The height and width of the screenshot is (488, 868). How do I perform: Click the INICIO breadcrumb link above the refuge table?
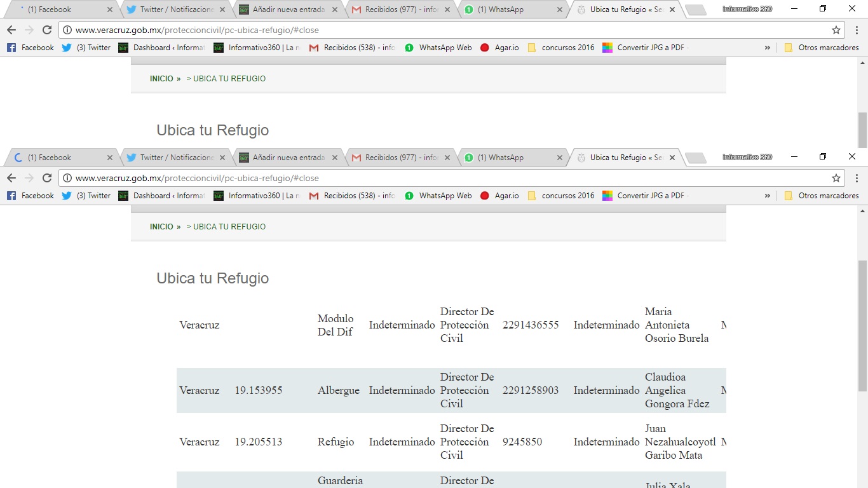161,227
